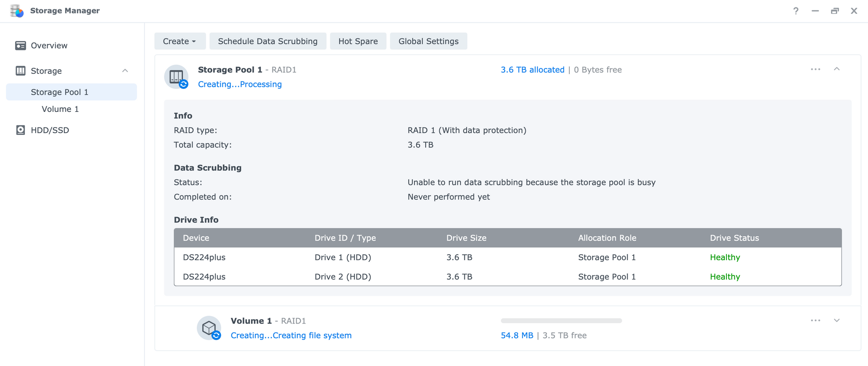Collapse the Storage section in sidebar
The width and height of the screenshot is (868, 366).
click(125, 71)
